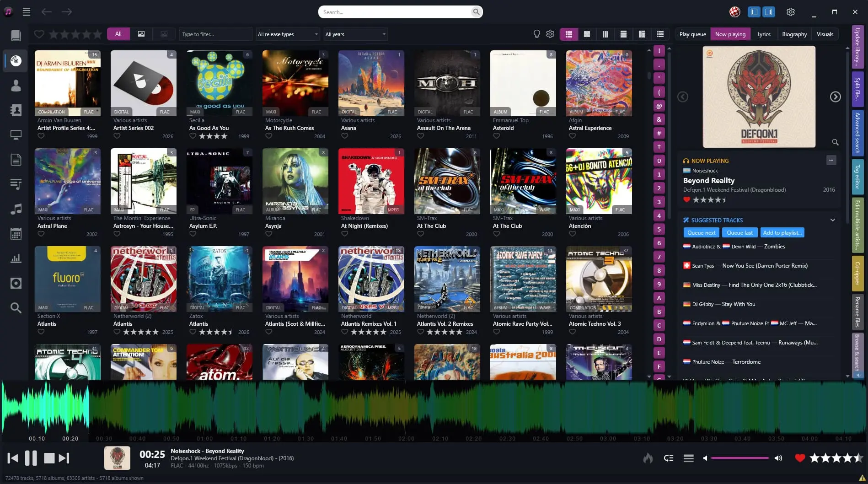
Task: Go to previous track
Action: [13, 458]
